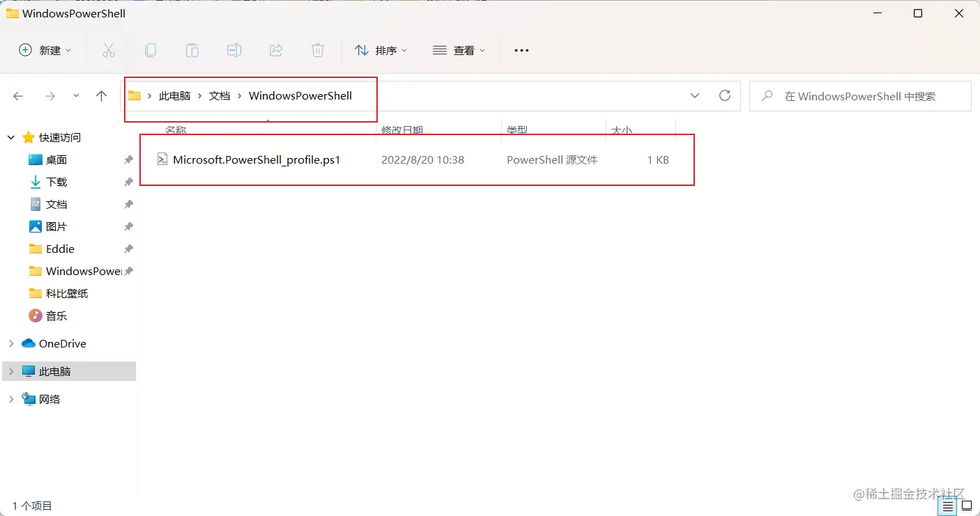Click the pin icon next to 下载
The height and width of the screenshot is (516, 980).
pos(128,182)
